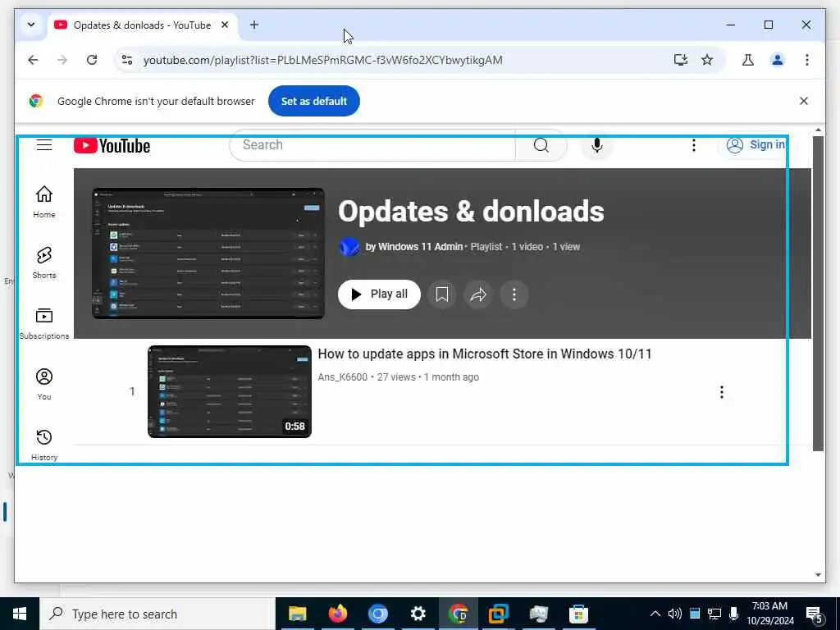Bookmark this tab with the star
840x630 pixels.
point(707,60)
